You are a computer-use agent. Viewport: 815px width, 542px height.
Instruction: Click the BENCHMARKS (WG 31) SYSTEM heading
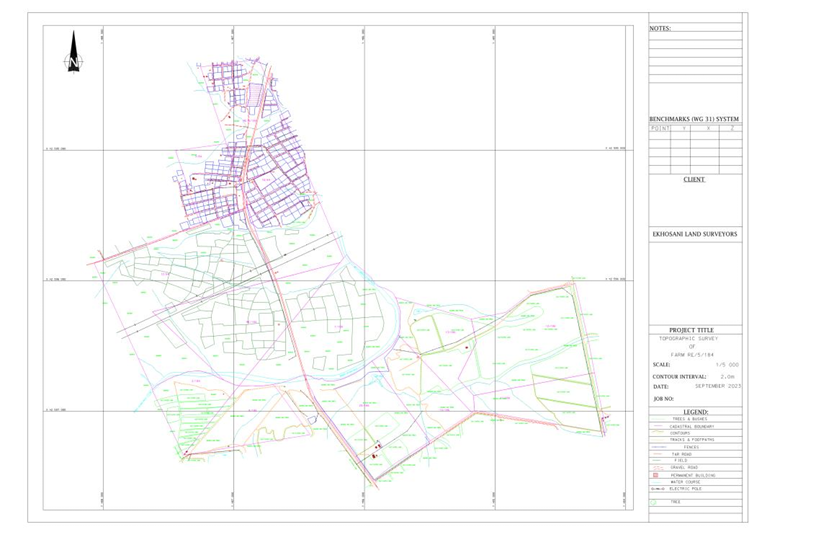tap(695, 118)
